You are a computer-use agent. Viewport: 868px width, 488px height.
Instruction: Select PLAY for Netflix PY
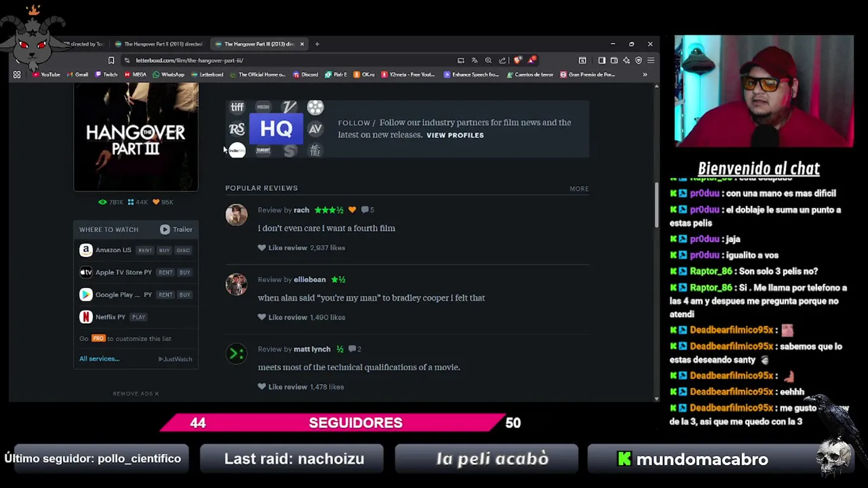[138, 317]
